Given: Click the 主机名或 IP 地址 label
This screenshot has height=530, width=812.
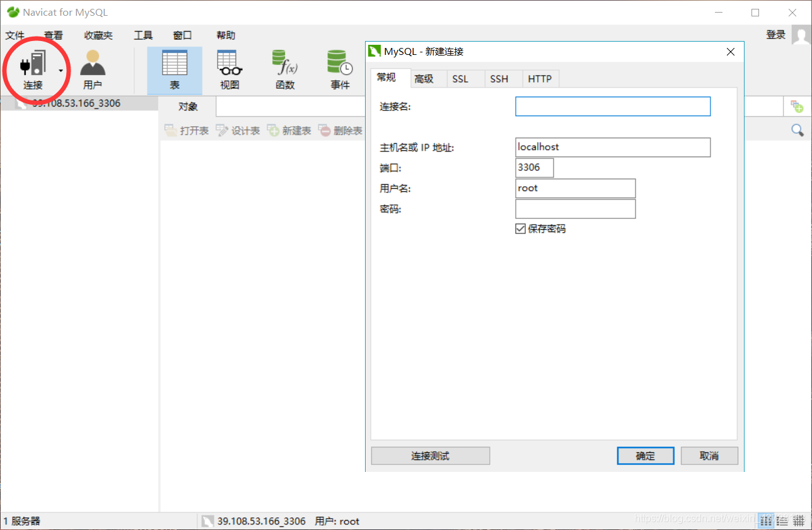Looking at the screenshot, I should click(417, 148).
